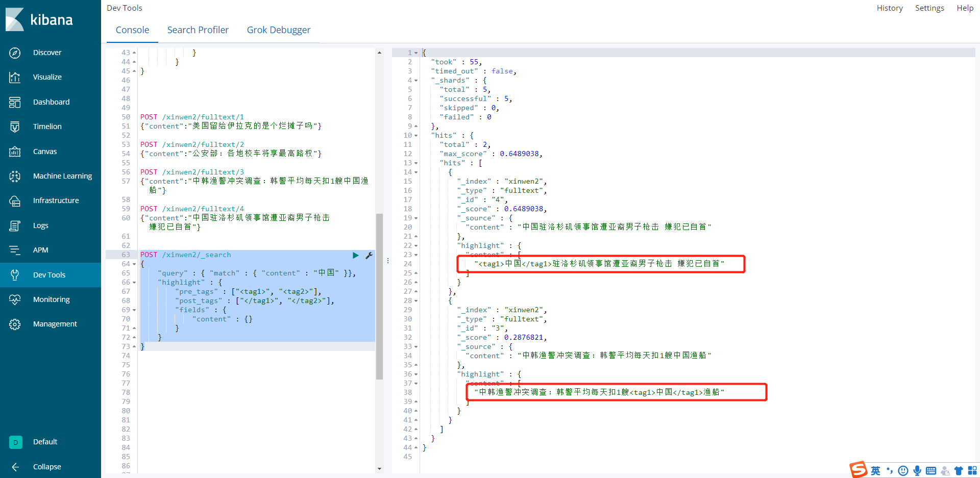This screenshot has height=478, width=980.
Task: Click the "max_score" value 0.6489038
Action: coord(519,154)
